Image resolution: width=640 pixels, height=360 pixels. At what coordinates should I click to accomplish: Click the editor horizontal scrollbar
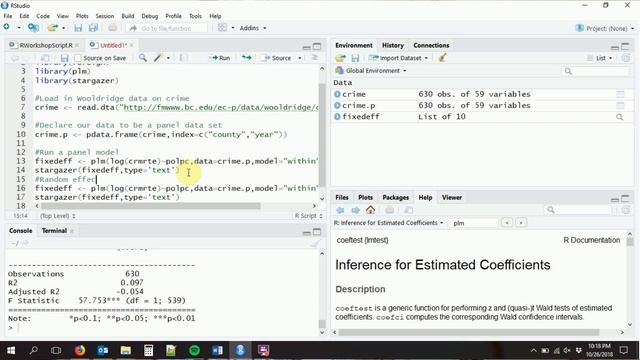(x=150, y=206)
